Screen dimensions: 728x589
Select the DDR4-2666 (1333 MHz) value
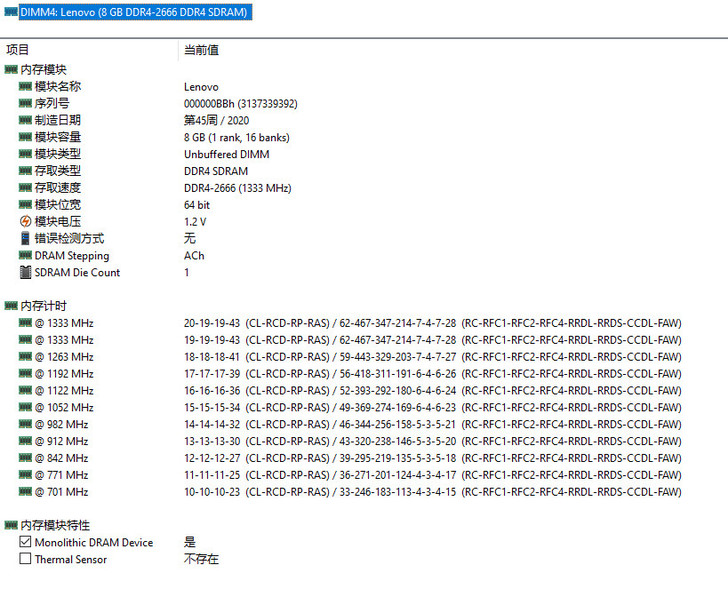tap(238, 188)
